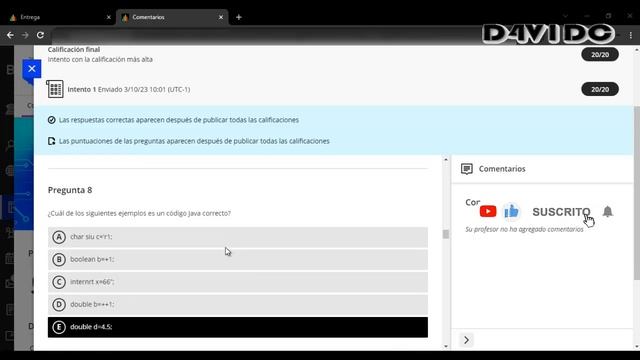Click the Intento 1 grid icon
640x360 pixels.
(x=55, y=89)
